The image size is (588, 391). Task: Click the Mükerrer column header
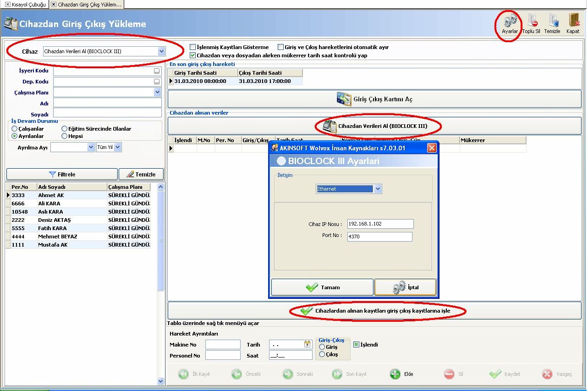pos(493,140)
